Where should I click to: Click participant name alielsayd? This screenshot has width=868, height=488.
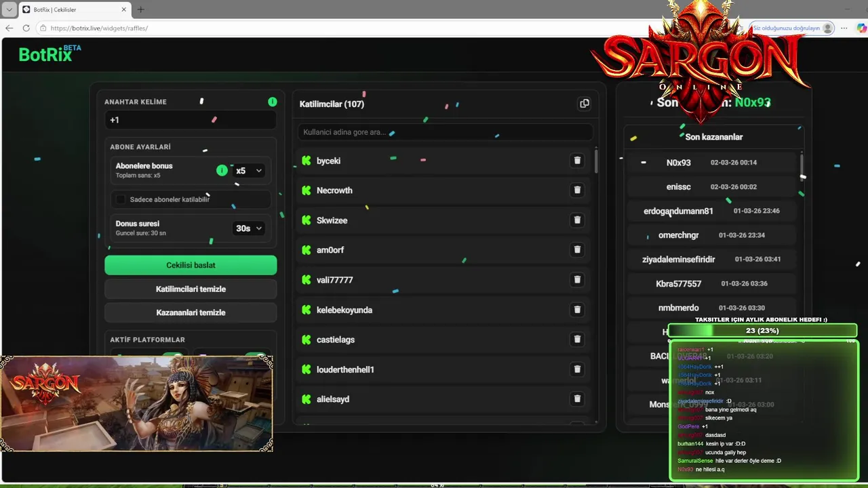[333, 399]
